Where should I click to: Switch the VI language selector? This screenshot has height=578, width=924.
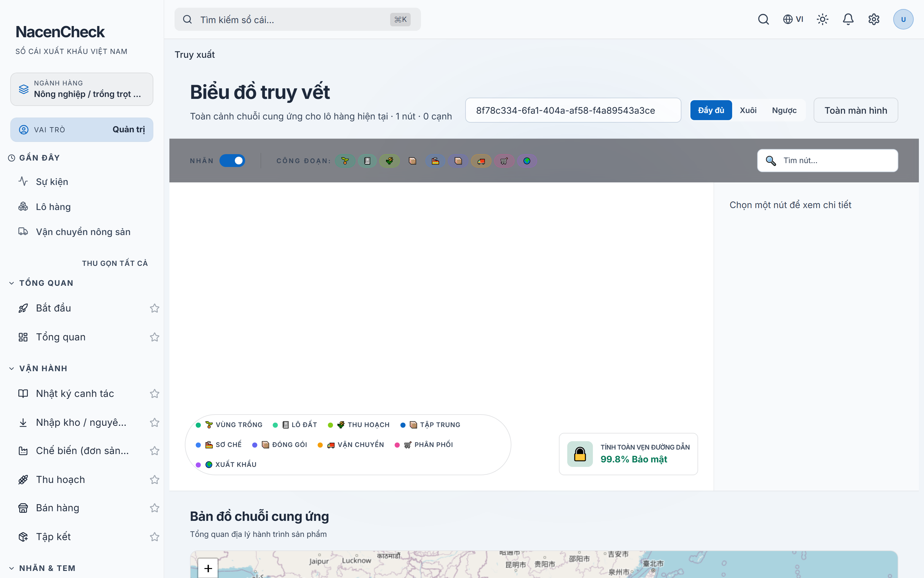point(793,19)
